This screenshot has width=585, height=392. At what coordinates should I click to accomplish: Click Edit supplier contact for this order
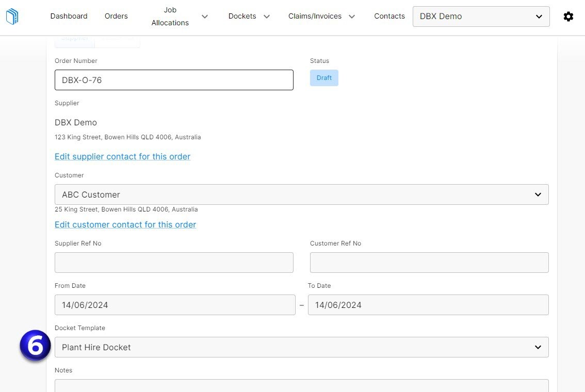point(122,156)
